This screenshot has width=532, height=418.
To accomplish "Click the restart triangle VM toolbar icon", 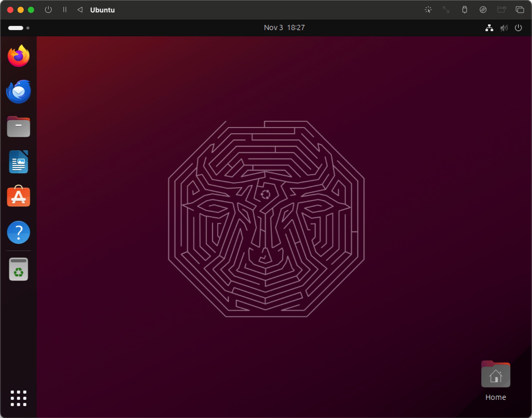I will point(80,10).
